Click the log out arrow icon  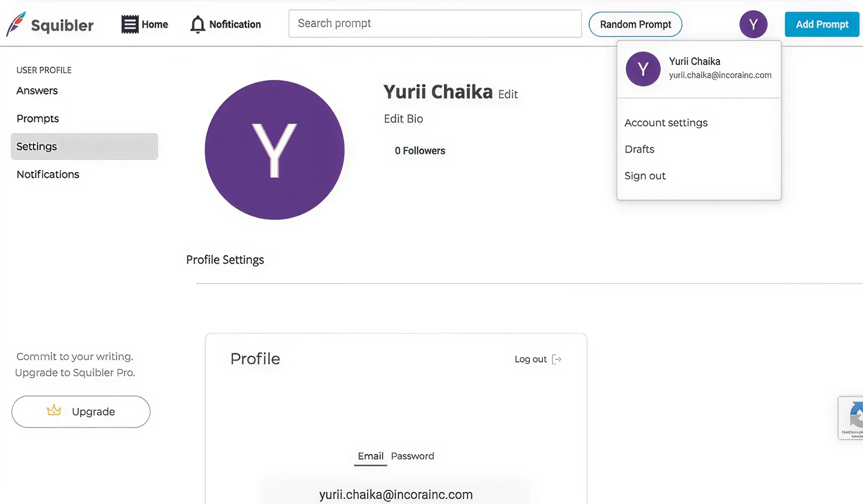(x=557, y=359)
